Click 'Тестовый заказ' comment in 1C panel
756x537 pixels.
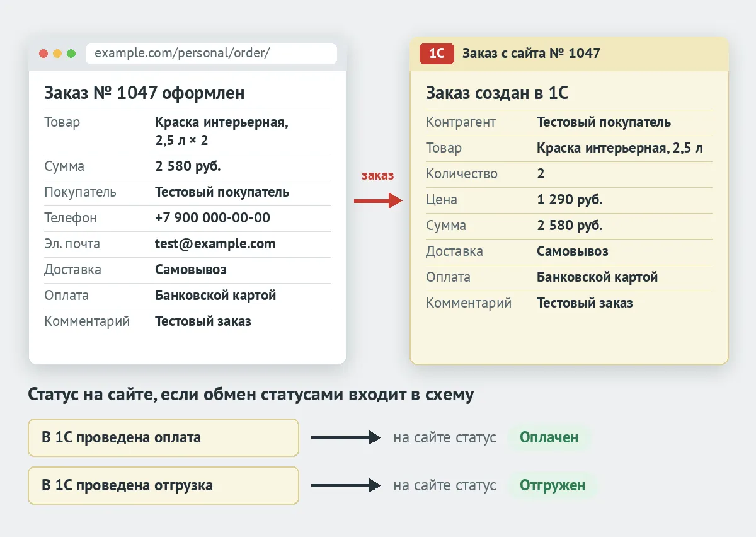(x=585, y=303)
